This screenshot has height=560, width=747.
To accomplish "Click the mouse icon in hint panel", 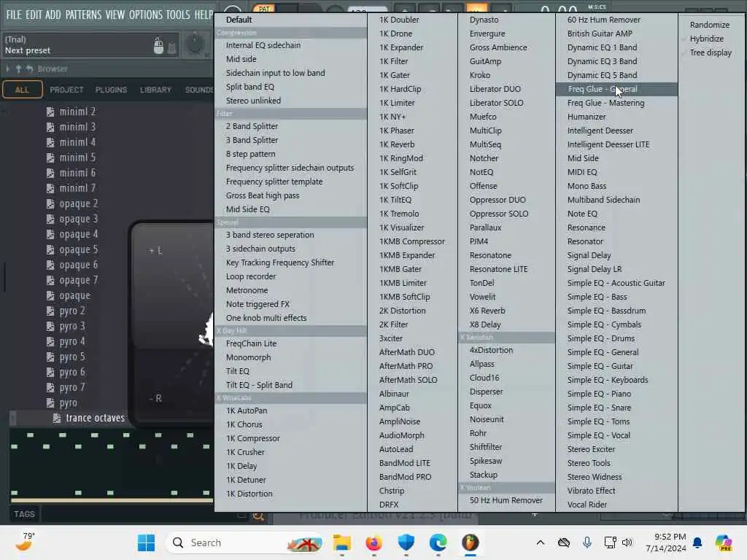I will (158, 46).
